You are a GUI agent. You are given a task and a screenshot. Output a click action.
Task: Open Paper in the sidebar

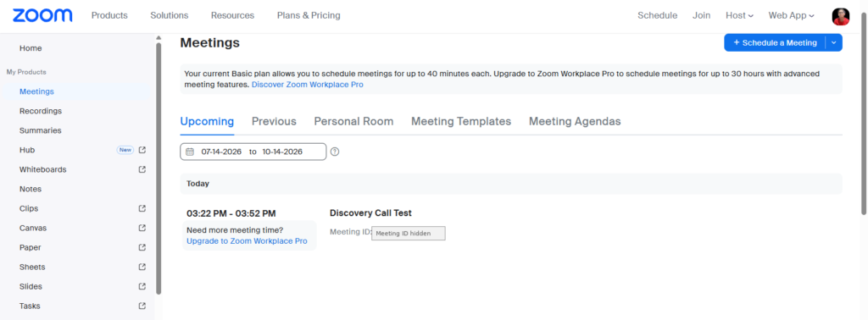30,247
